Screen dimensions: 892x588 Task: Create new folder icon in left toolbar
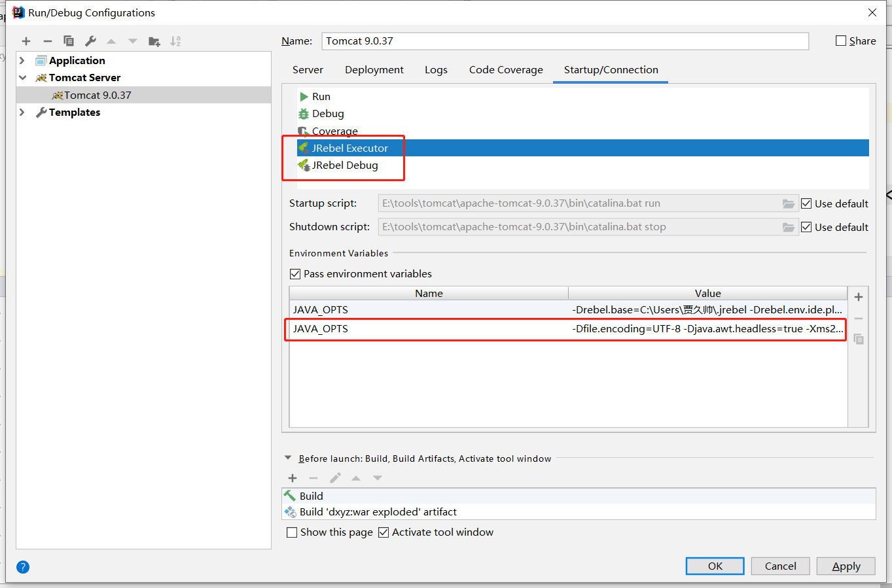pos(154,41)
